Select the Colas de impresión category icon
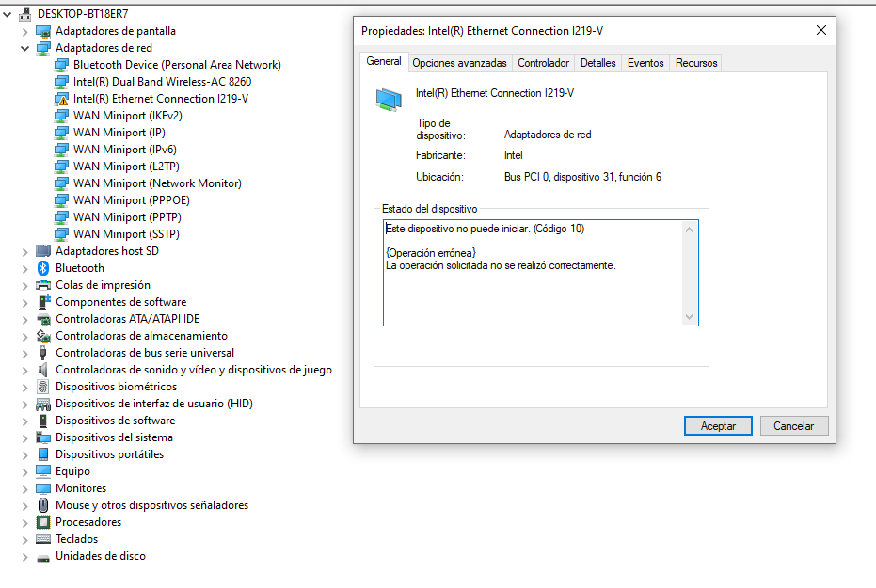Screen dimensions: 876x588 point(41,285)
